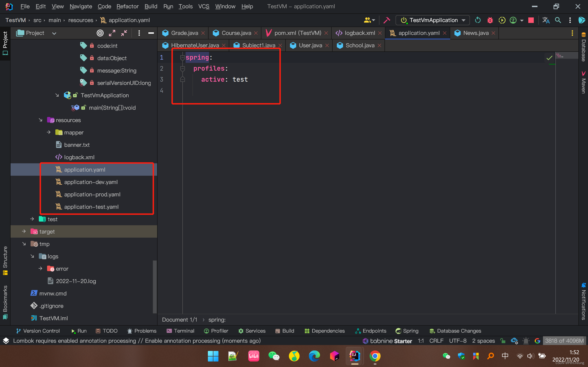The height and width of the screenshot is (367, 588).
Task: Toggle the Maven tool window on right
Action: (583, 83)
